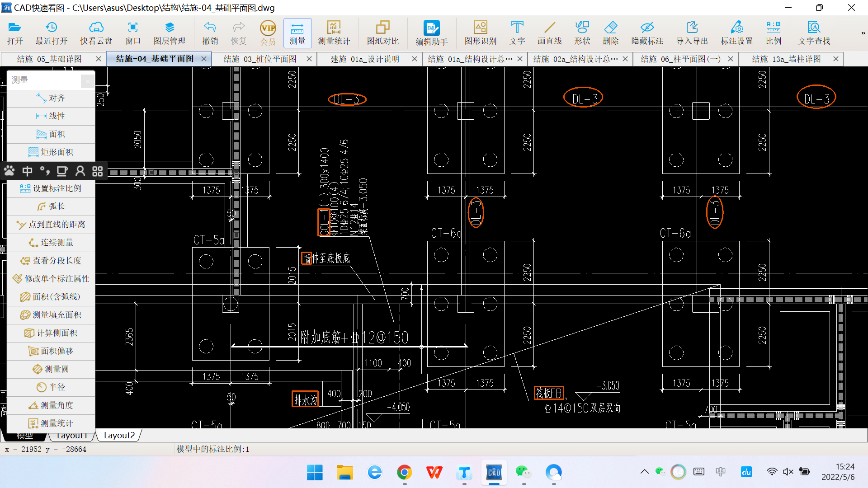Undo with the 撤销 button
Screen dimensions: 868x488
[210, 33]
